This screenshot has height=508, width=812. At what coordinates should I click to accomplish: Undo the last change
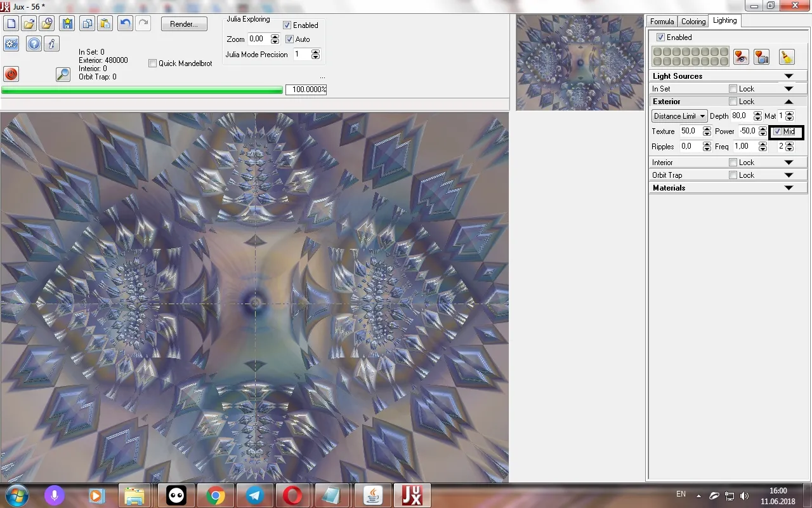coord(126,24)
